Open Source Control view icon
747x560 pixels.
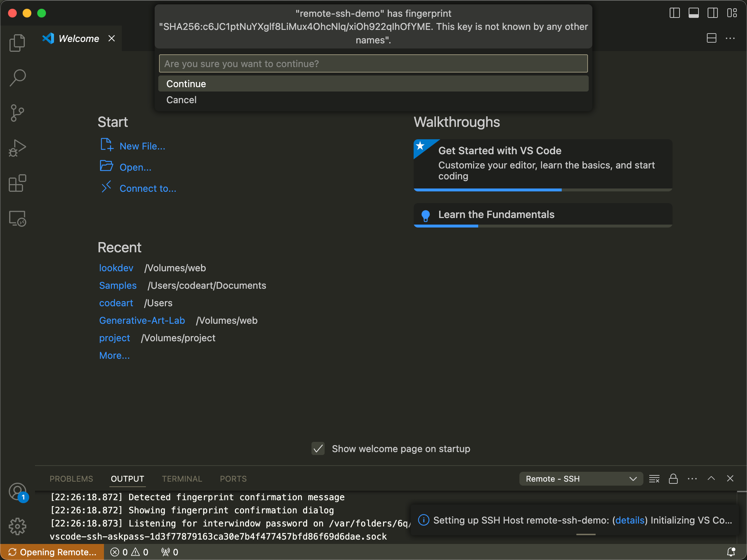pos(17,113)
